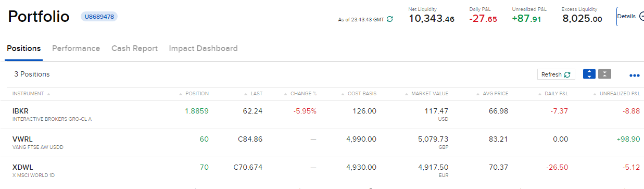Open the Cash Report tab
Screen dimensions: 644x189
(x=134, y=48)
